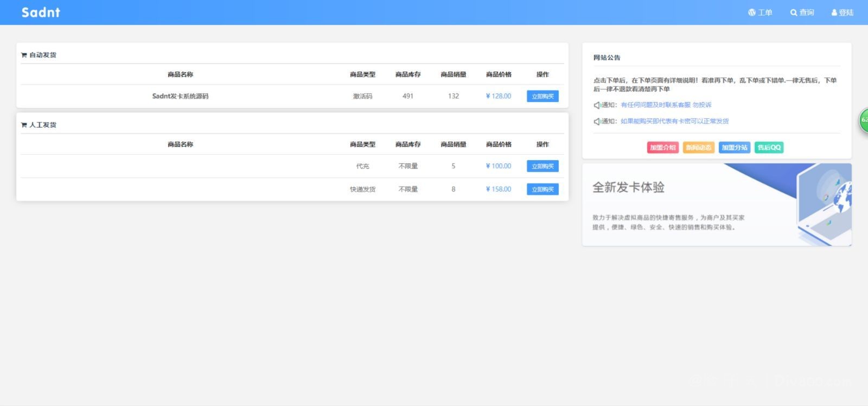The image size is (868, 406).
Task: Open the Sadnt logo homepage link
Action: coord(41,12)
